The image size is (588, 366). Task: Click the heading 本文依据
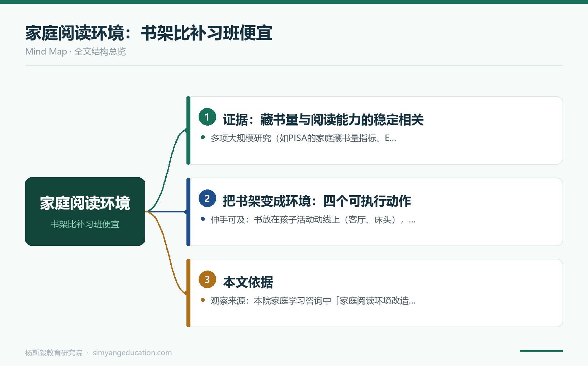pos(248,282)
